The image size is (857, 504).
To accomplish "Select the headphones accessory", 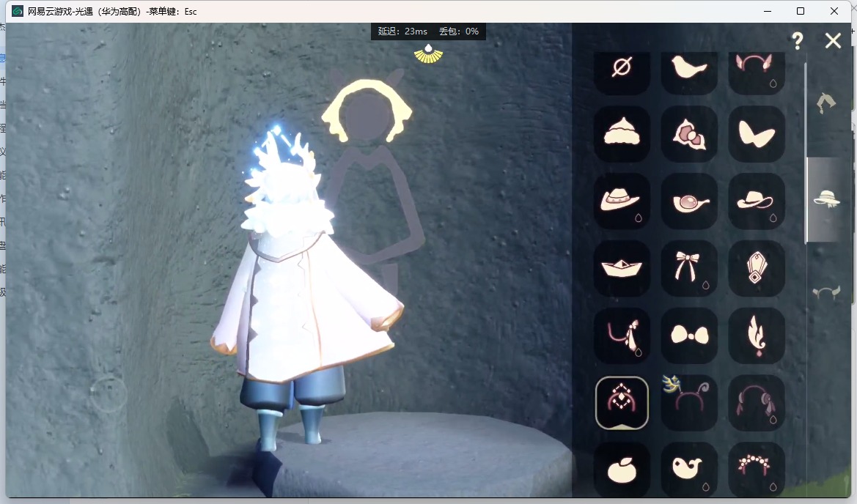I will click(x=757, y=403).
